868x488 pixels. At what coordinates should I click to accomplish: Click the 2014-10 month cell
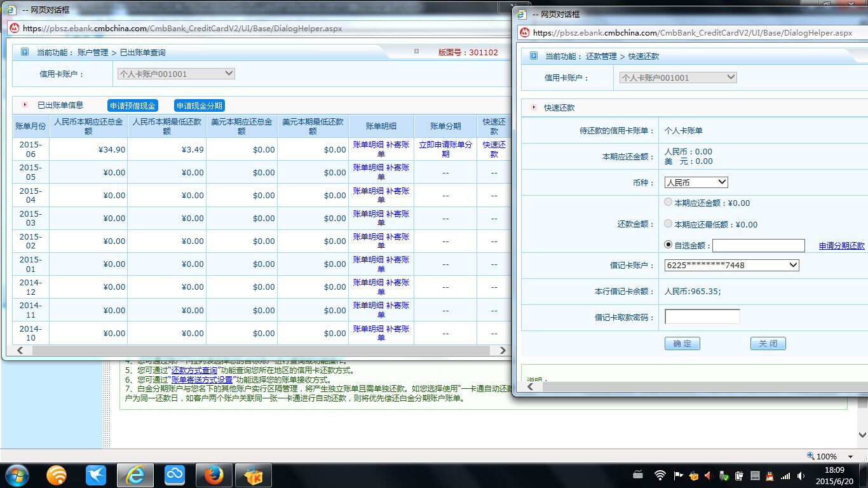coord(31,333)
